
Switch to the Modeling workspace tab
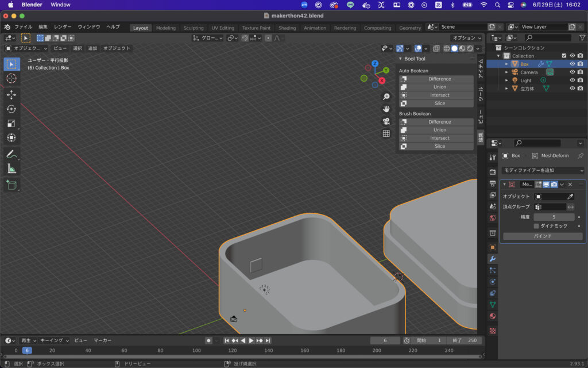tap(167, 27)
